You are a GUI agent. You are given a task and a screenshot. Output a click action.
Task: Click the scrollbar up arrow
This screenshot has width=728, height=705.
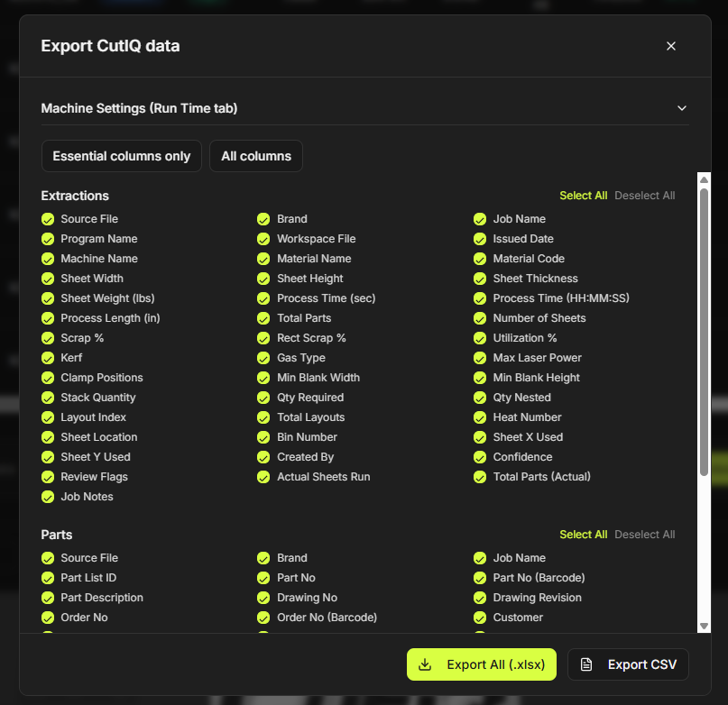(704, 179)
